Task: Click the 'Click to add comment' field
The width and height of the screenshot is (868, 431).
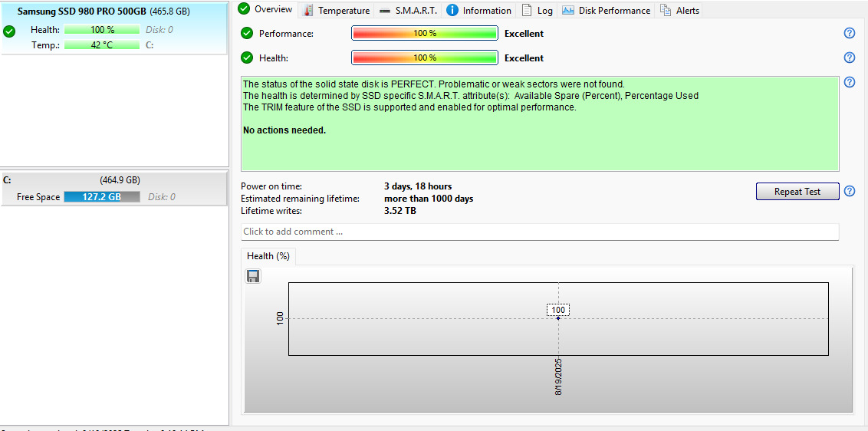Action: tap(540, 232)
